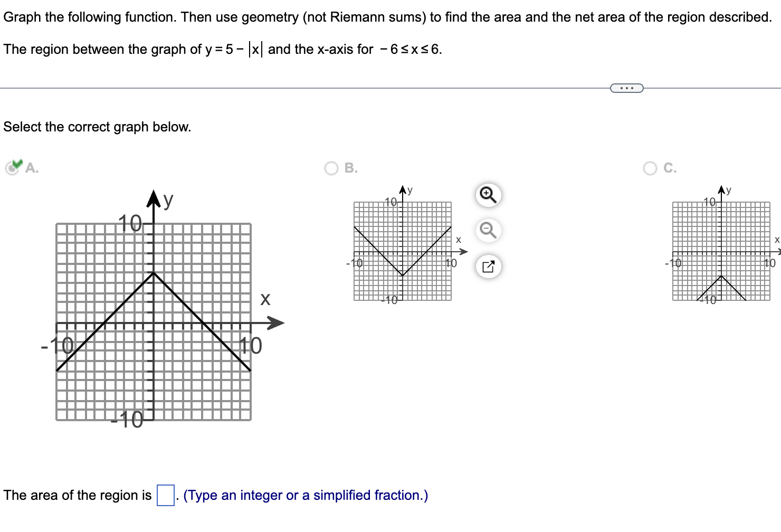Viewport: 781px width, 532px height.
Task: Select answer choice C radio button
Action: (650, 168)
